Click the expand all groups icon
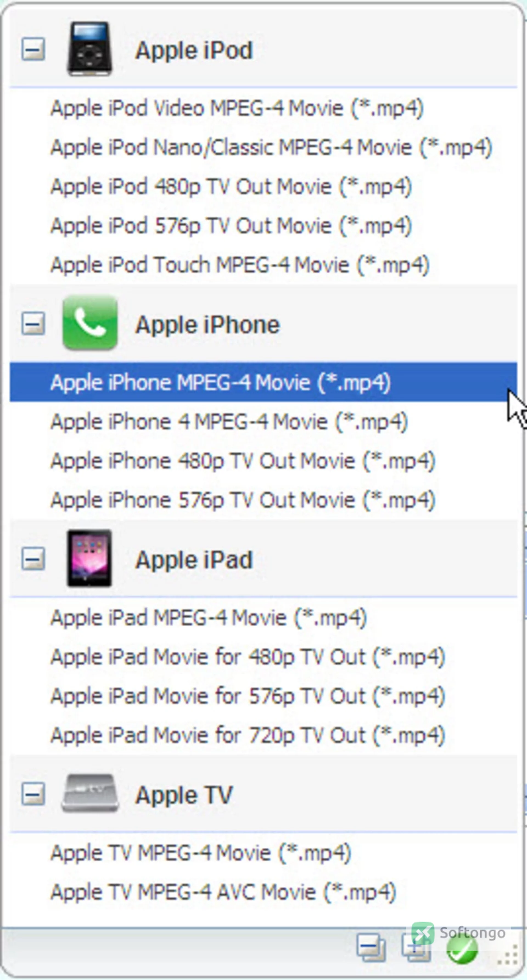The width and height of the screenshot is (527, 980). [416, 947]
